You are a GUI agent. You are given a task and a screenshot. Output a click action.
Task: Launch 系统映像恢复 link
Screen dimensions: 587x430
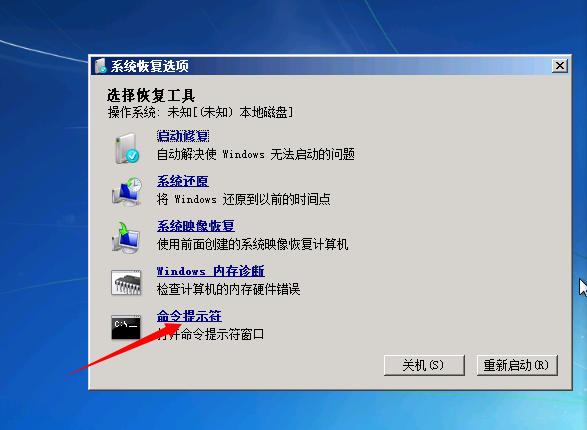[x=196, y=226]
